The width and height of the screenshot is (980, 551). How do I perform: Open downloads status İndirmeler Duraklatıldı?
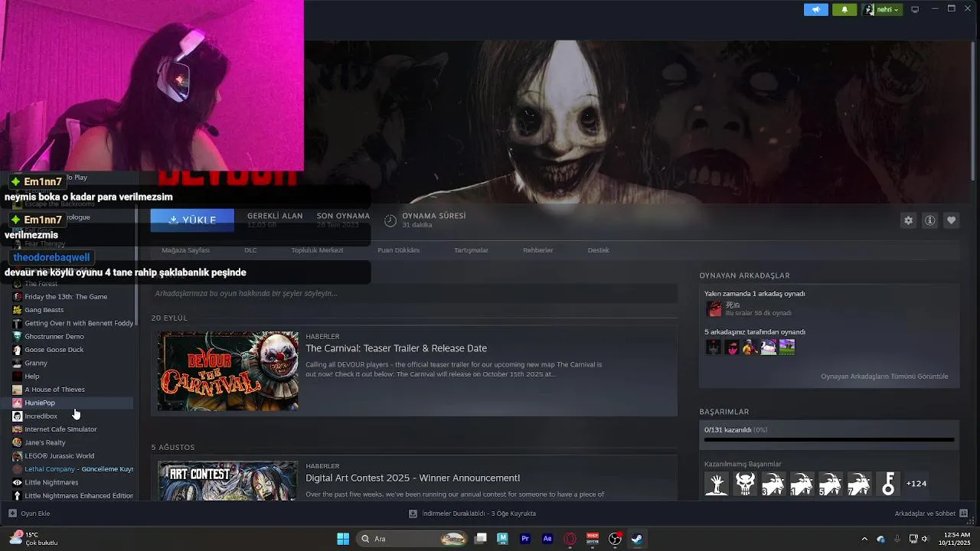(472, 514)
